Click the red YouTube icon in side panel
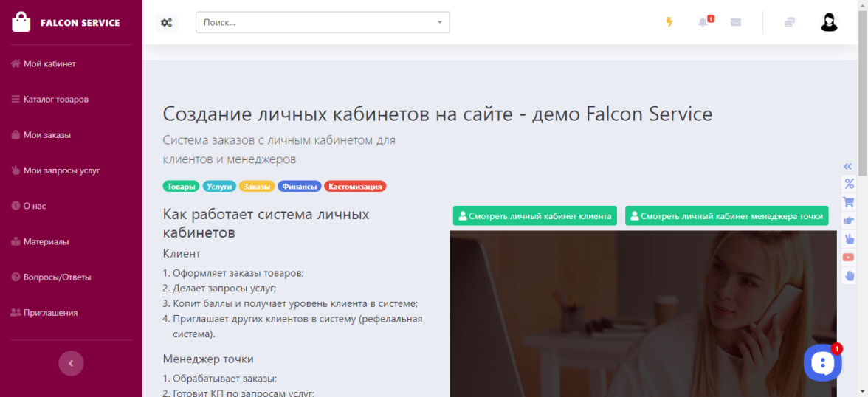Image resolution: width=868 pixels, height=397 pixels. (849, 258)
